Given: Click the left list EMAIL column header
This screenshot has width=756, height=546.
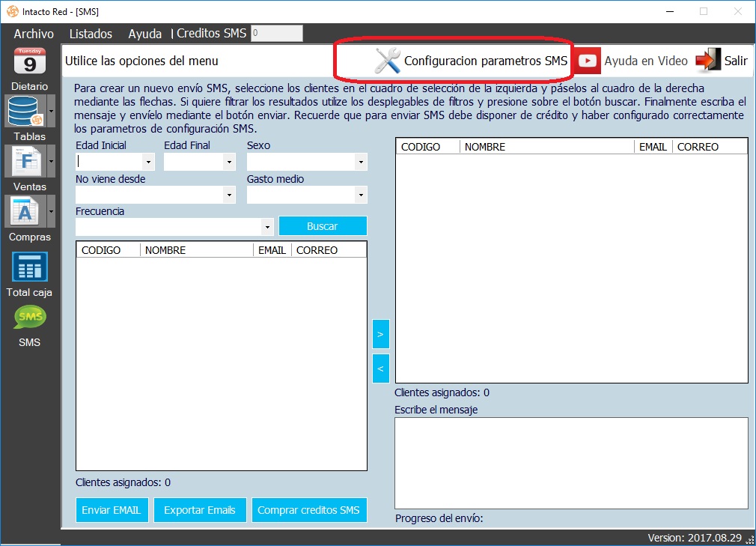Looking at the screenshot, I should 272,250.
